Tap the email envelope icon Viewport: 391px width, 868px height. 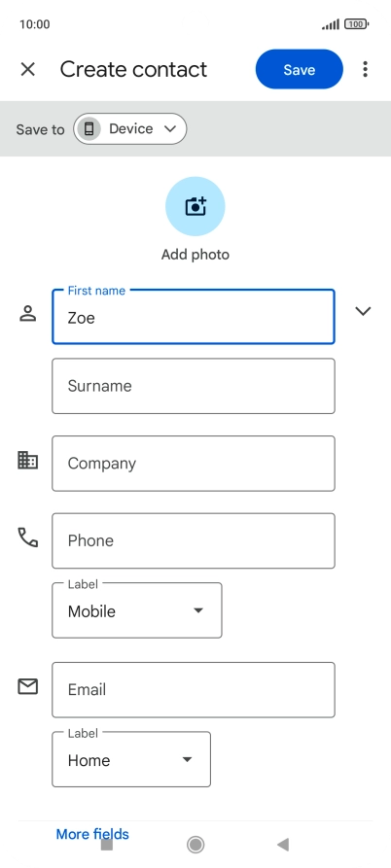click(27, 686)
